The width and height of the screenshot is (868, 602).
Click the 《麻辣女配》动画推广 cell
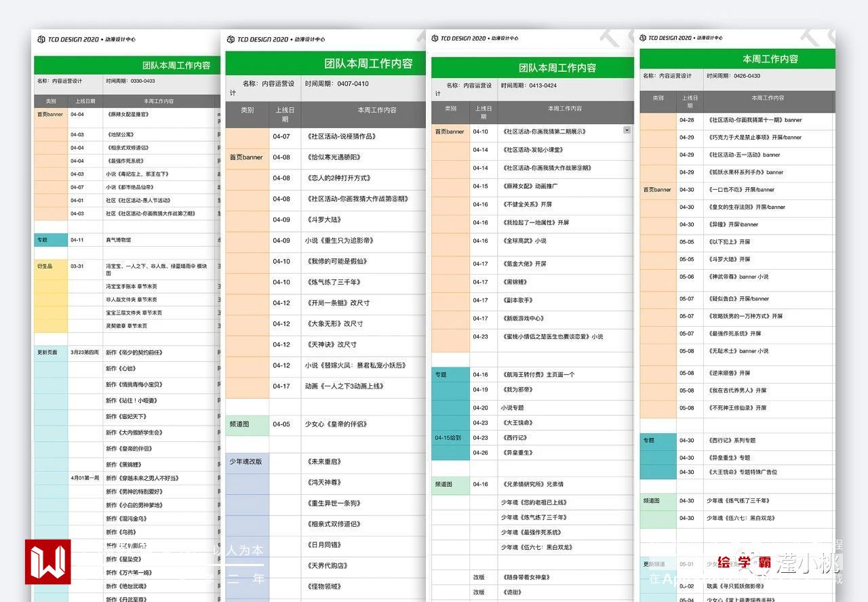coord(564,186)
